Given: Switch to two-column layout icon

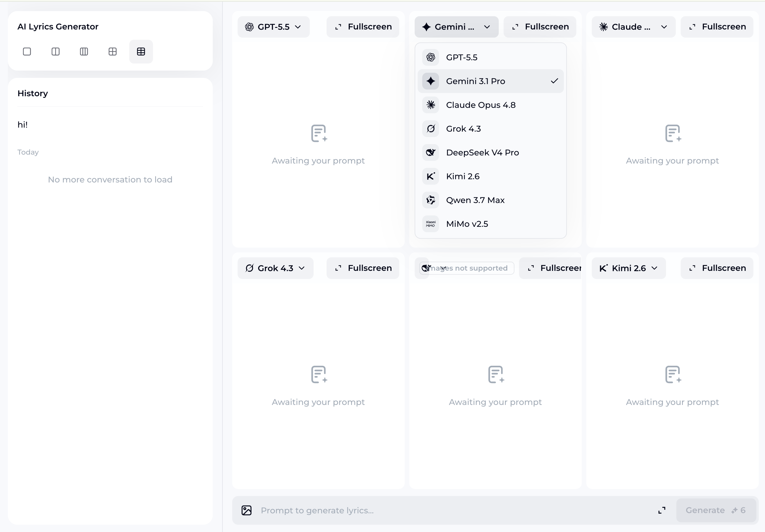Looking at the screenshot, I should (56, 52).
